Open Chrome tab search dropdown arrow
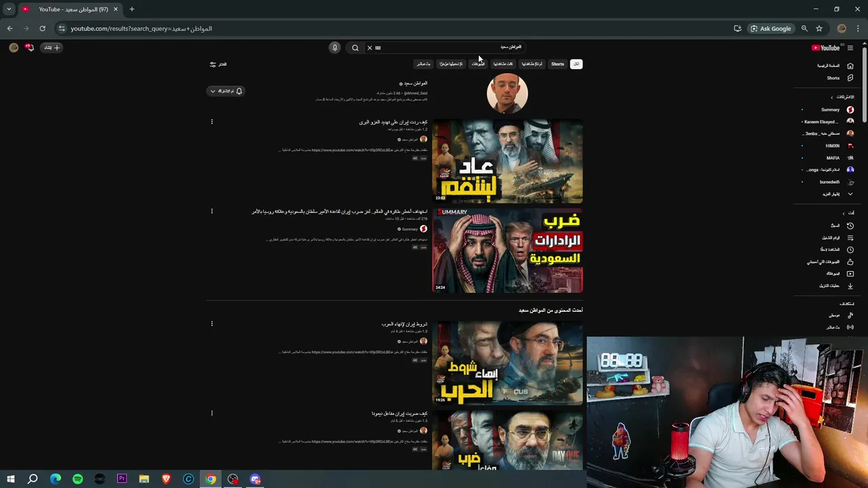 9,9
